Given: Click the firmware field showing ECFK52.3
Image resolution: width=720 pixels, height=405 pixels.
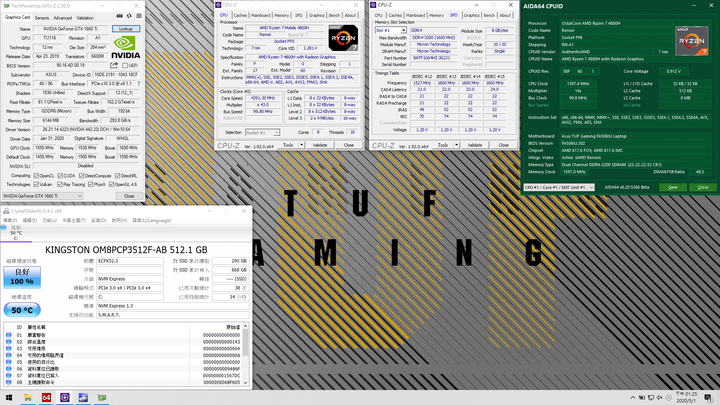Looking at the screenshot, I should click(129, 261).
